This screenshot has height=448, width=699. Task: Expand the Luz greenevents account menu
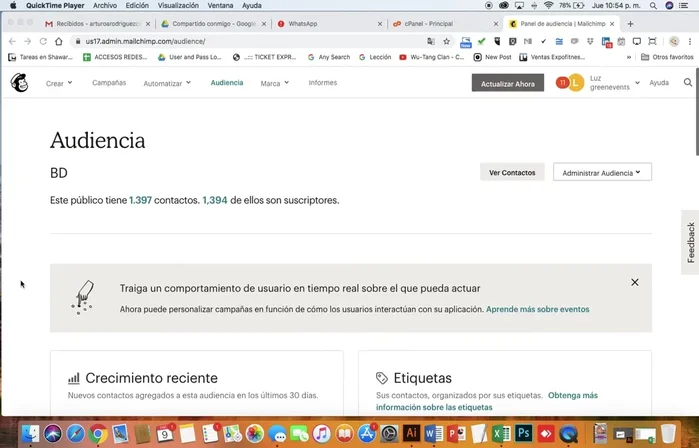tap(614, 82)
